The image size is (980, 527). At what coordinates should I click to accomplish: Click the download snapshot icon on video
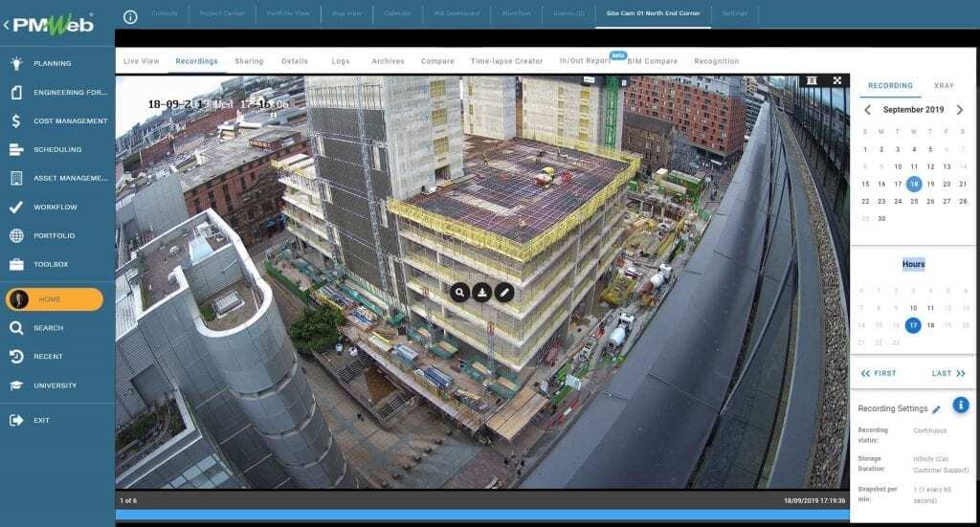pos(482,293)
